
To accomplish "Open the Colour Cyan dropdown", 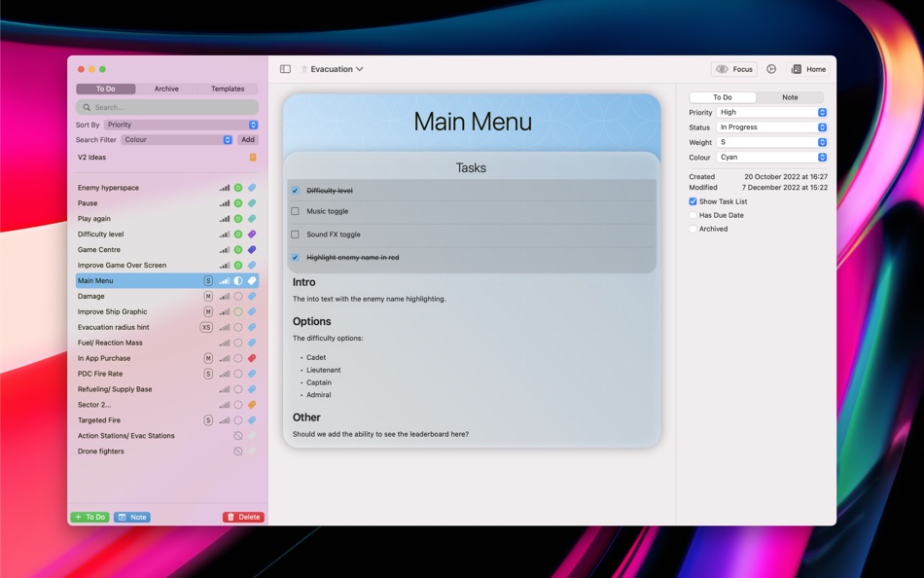I will [x=771, y=158].
